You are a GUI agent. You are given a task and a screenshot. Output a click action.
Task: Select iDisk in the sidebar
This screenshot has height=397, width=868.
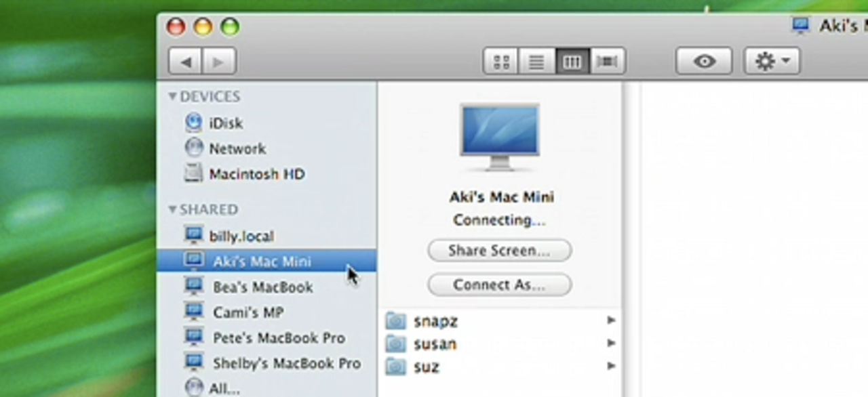pyautogui.click(x=225, y=123)
